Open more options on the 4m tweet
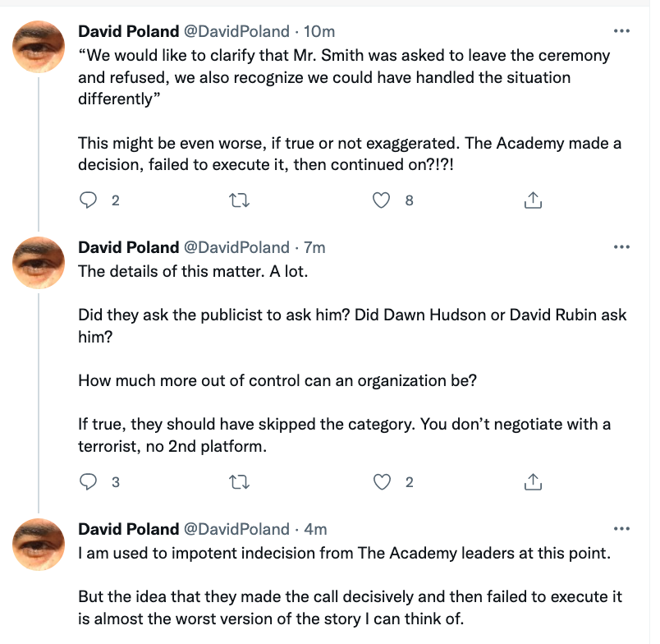The image size is (660, 644). (621, 529)
